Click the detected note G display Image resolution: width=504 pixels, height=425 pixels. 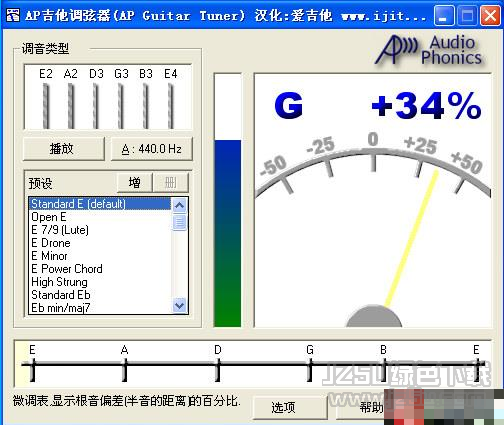(x=289, y=106)
